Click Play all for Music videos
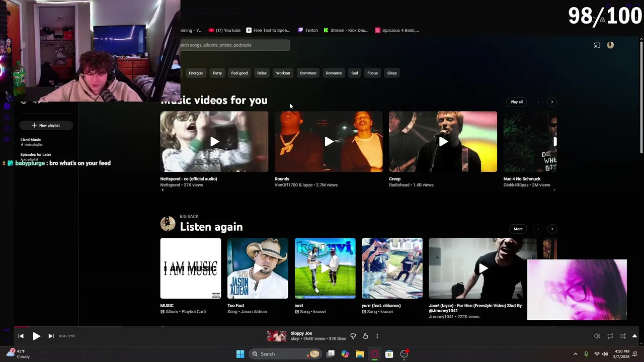Screen dimensions: 644x362 (x=517, y=102)
